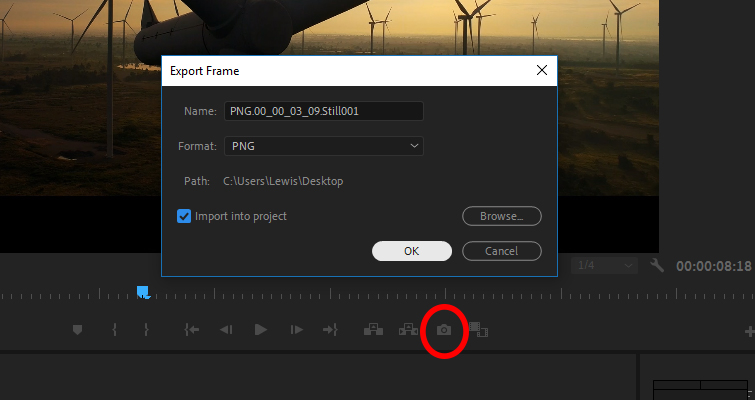Viewport: 755px width, 400px height.
Task: Click the Add Marker icon
Action: pyautogui.click(x=78, y=330)
